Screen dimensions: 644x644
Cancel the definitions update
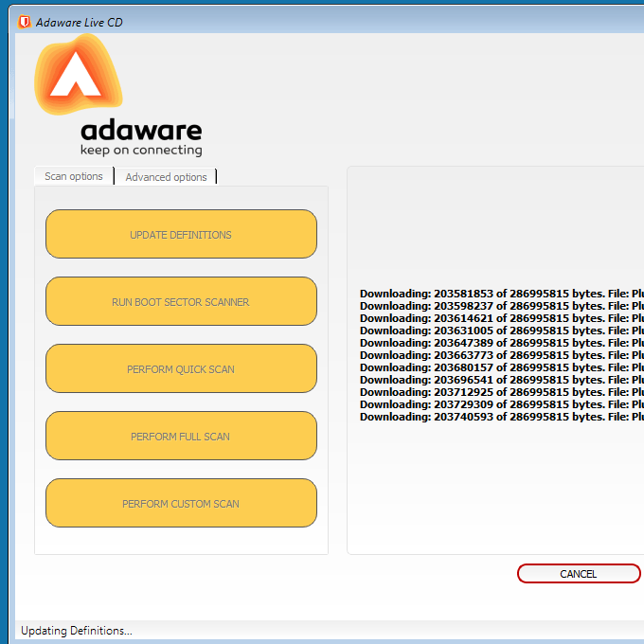pos(579,573)
